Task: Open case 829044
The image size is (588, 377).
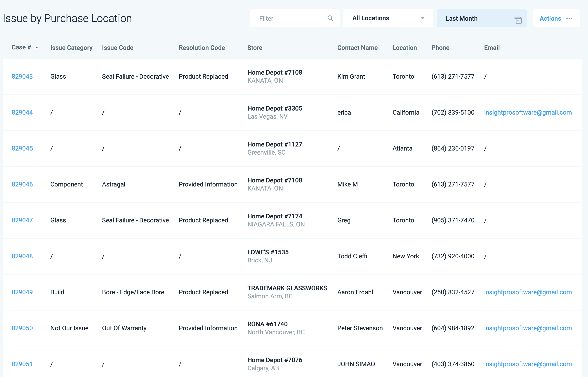Action: click(22, 113)
